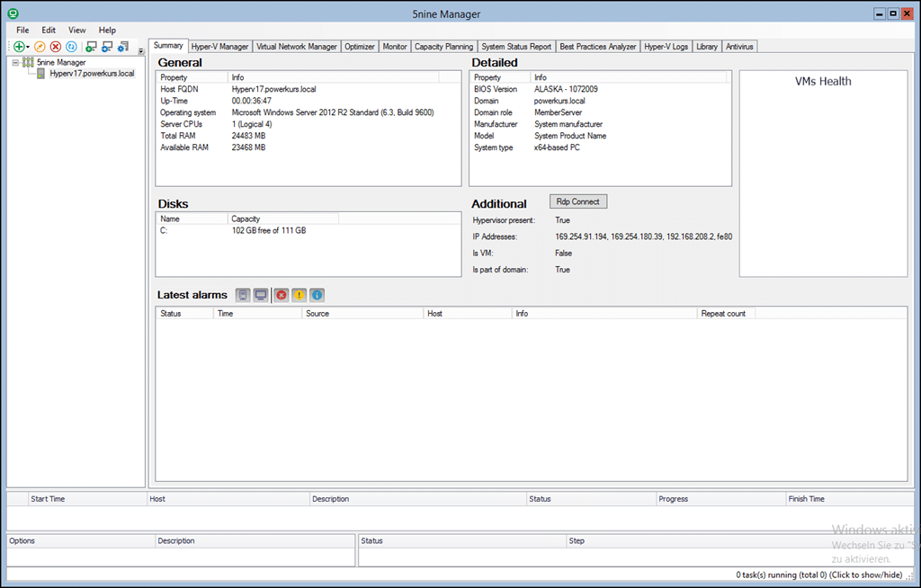Click the Capacity column header in Disks
921x588 pixels.
pos(283,218)
